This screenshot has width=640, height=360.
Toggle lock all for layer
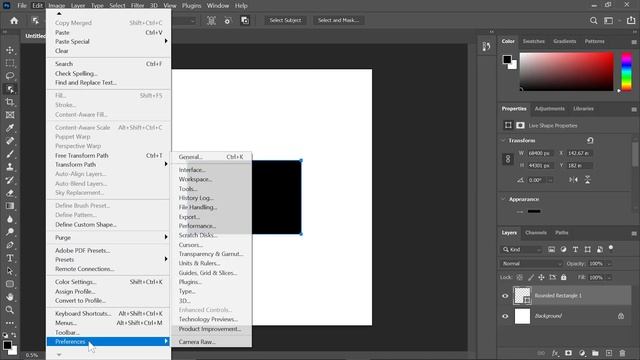pos(564,278)
